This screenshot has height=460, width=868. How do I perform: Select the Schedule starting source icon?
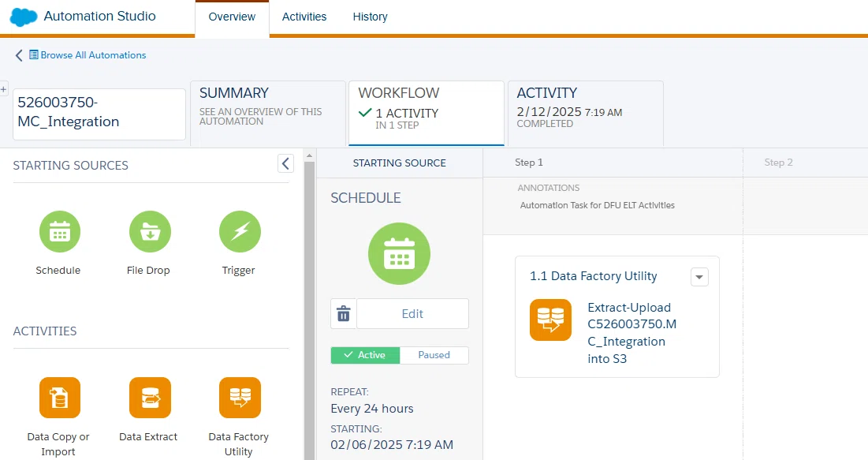(60, 232)
